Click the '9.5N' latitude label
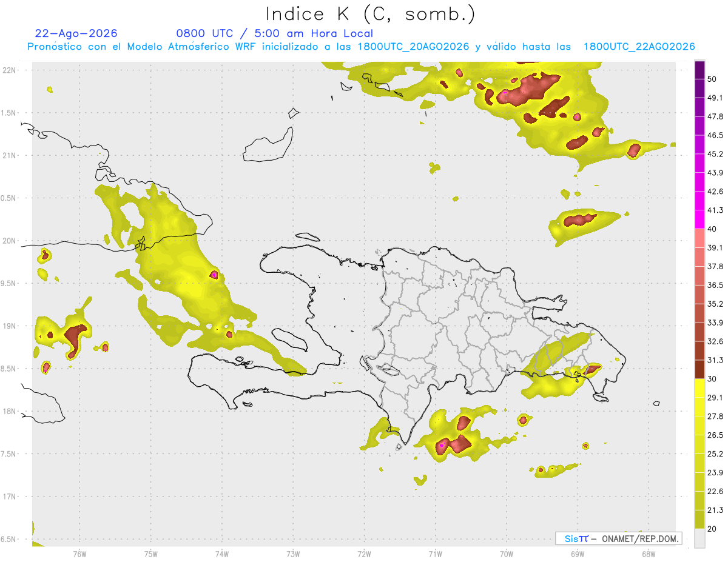Viewport: 728px width, 562px height. tap(9, 283)
